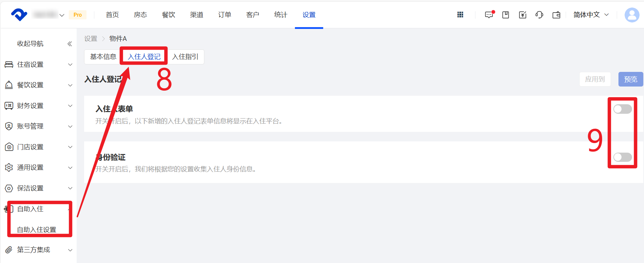Collapse the sidebar with double-chevron icon
The width and height of the screenshot is (644, 263).
point(69,44)
